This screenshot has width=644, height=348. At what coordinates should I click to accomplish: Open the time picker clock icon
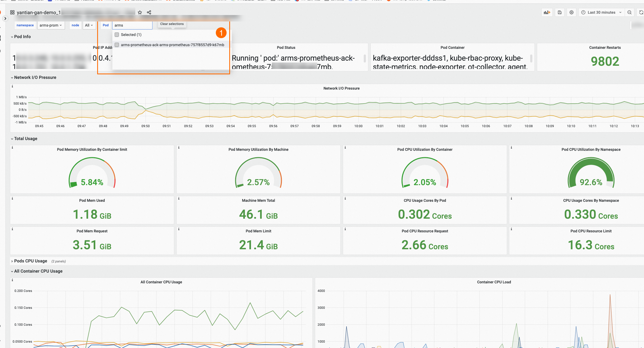click(583, 12)
